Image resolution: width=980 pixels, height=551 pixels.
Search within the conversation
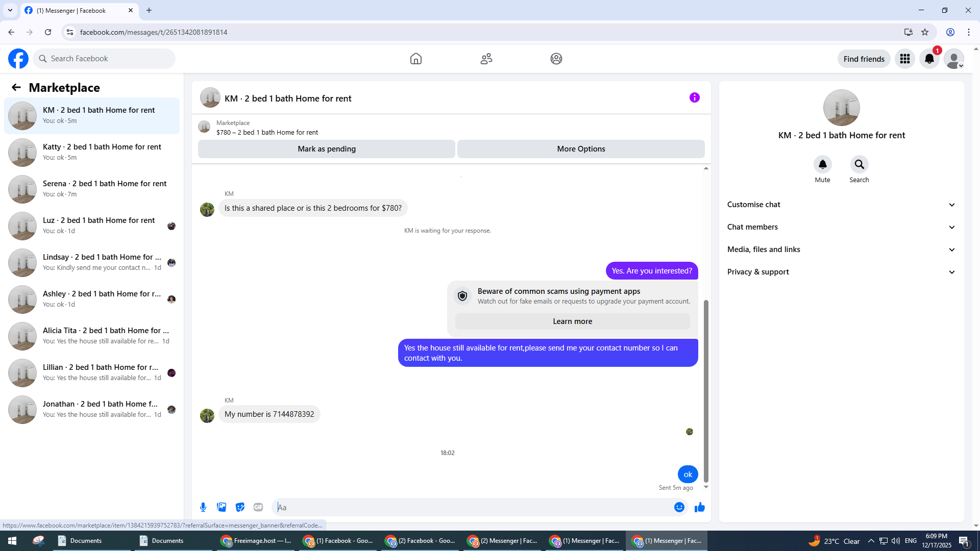coord(859,164)
